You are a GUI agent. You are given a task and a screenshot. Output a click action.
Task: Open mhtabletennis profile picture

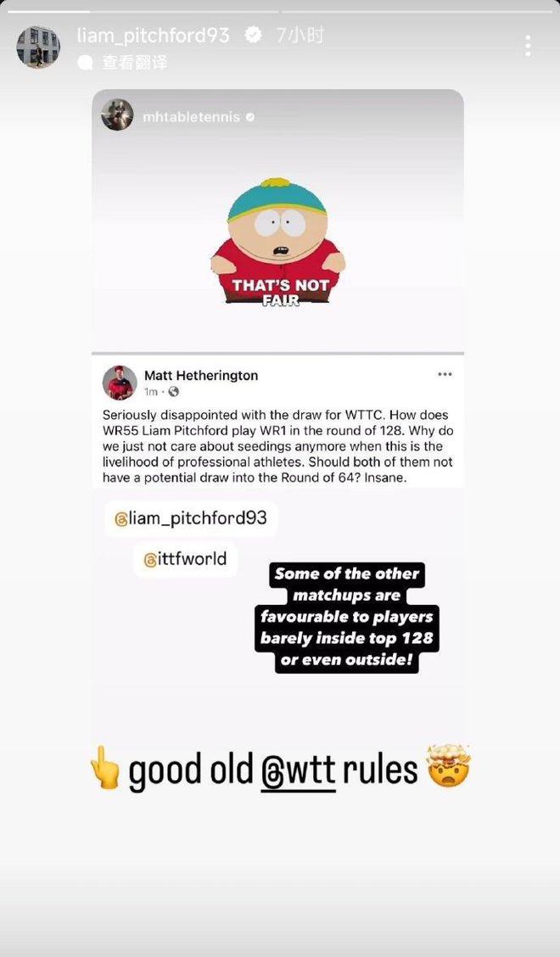[117, 115]
